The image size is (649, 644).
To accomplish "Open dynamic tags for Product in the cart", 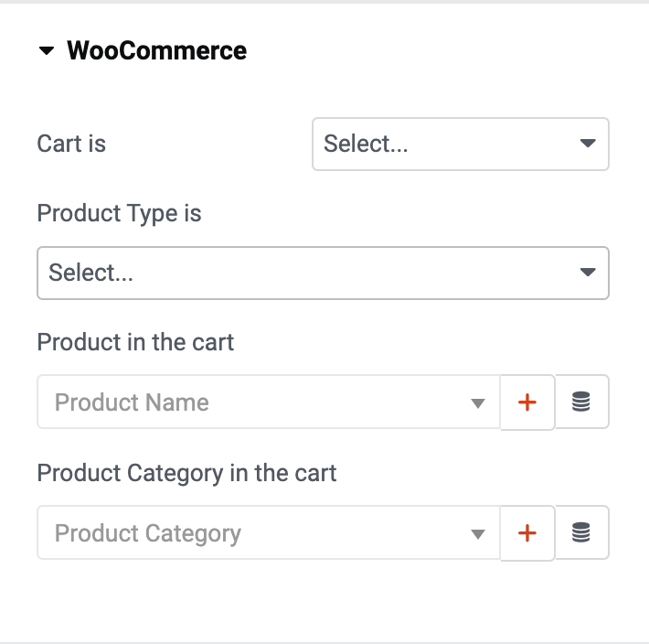I will coord(581,402).
